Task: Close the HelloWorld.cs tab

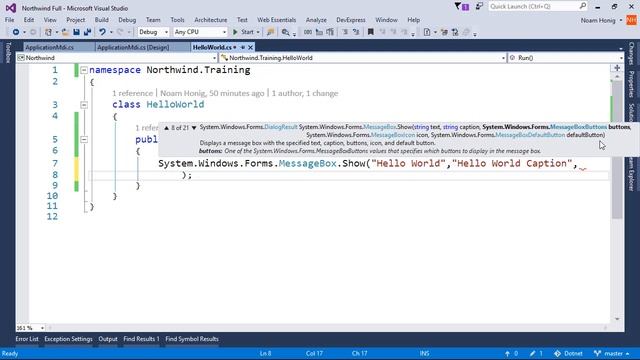Action: (x=251, y=47)
